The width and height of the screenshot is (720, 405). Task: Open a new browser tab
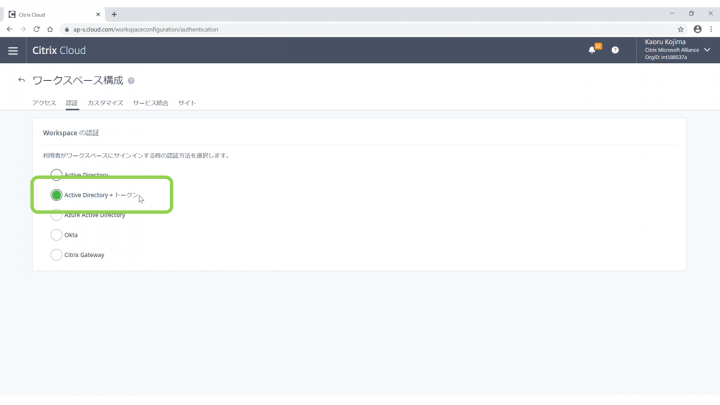(x=114, y=14)
